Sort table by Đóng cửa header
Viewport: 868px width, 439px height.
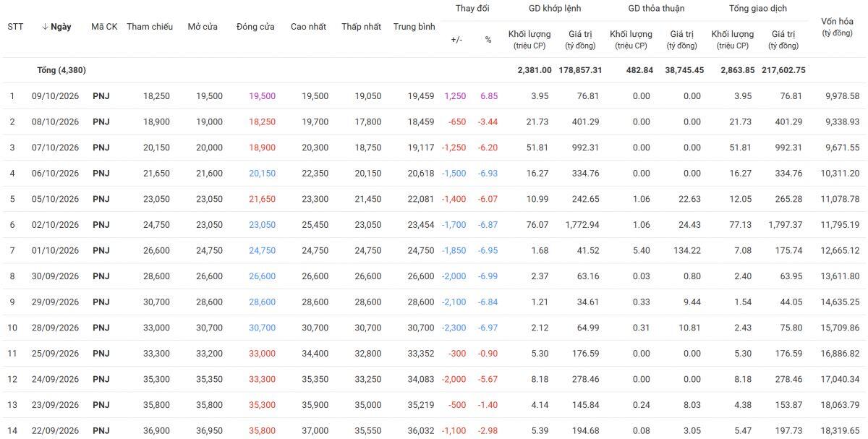tap(255, 27)
